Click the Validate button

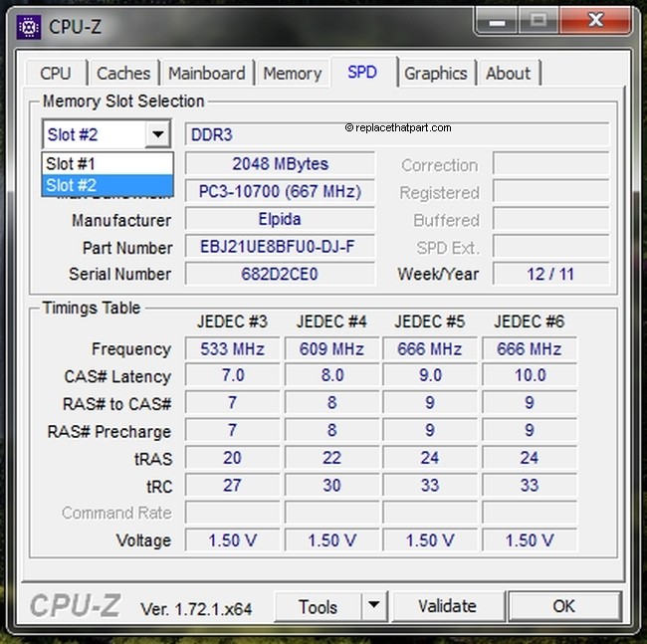pyautogui.click(x=447, y=606)
